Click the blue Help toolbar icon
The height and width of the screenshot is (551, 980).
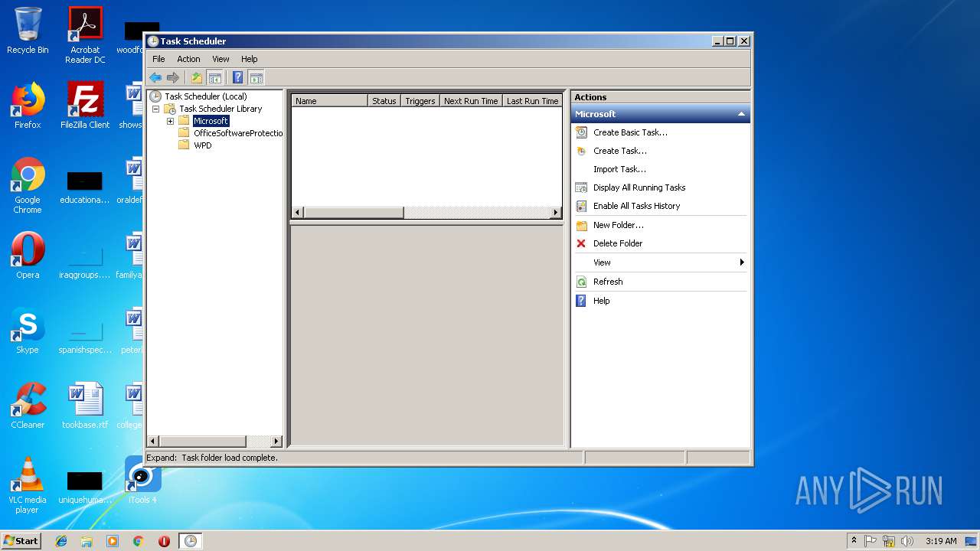pyautogui.click(x=238, y=77)
